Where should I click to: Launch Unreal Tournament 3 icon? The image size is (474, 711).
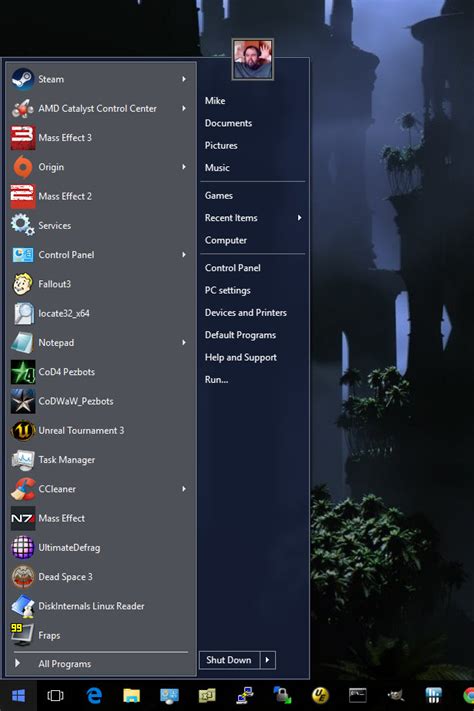pos(23,430)
